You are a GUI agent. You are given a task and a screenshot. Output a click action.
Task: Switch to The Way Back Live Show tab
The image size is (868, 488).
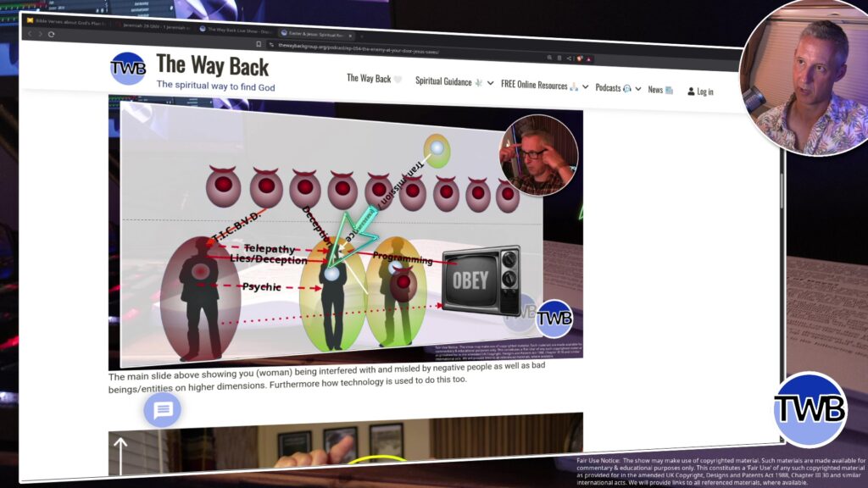236,30
